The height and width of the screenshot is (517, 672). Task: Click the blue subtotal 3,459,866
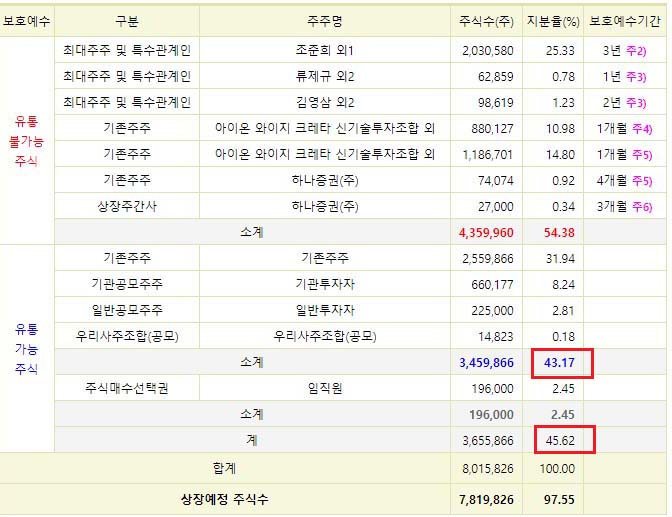(x=486, y=363)
